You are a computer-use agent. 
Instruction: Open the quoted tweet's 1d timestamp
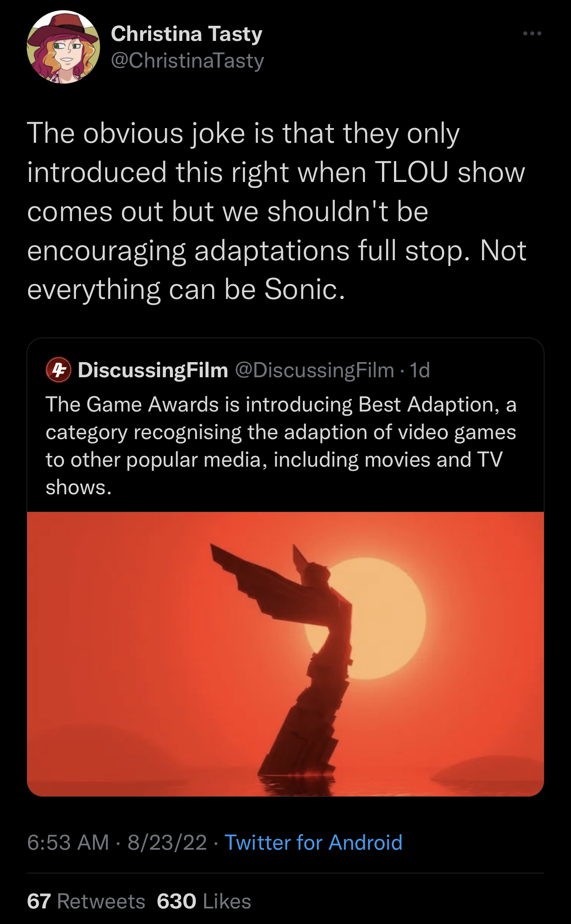[x=420, y=370]
